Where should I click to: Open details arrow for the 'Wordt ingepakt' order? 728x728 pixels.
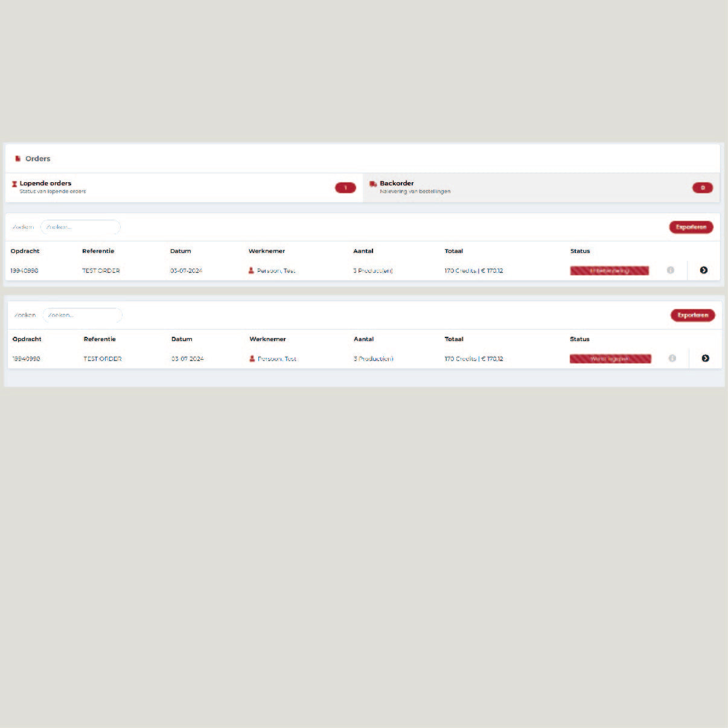[705, 359]
